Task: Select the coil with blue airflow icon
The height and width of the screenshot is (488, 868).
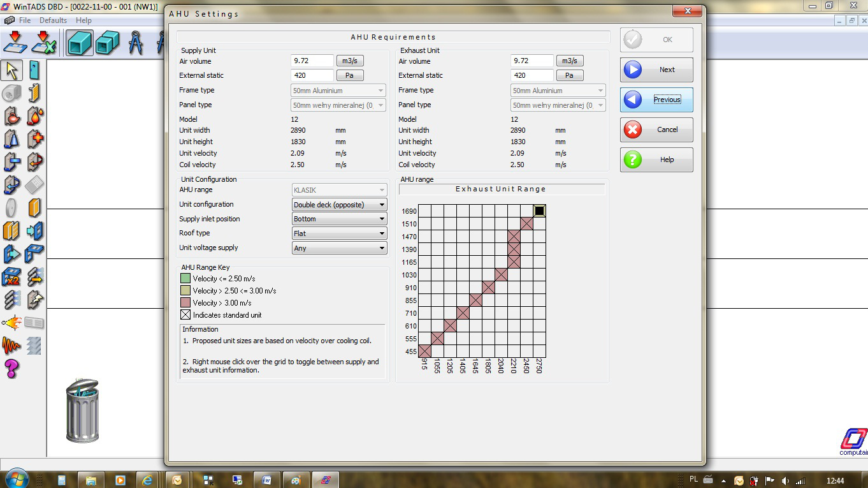Action: click(x=12, y=300)
